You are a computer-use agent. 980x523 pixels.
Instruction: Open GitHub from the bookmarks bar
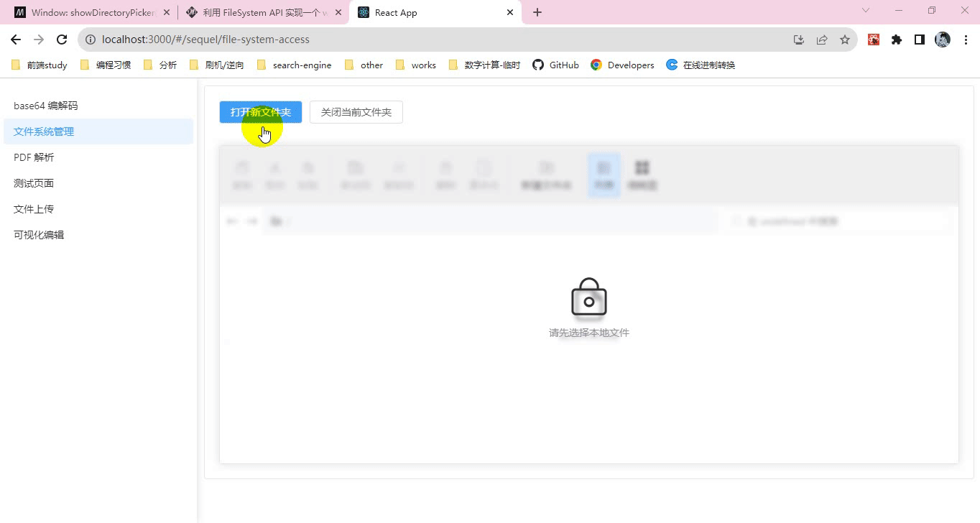pos(555,65)
